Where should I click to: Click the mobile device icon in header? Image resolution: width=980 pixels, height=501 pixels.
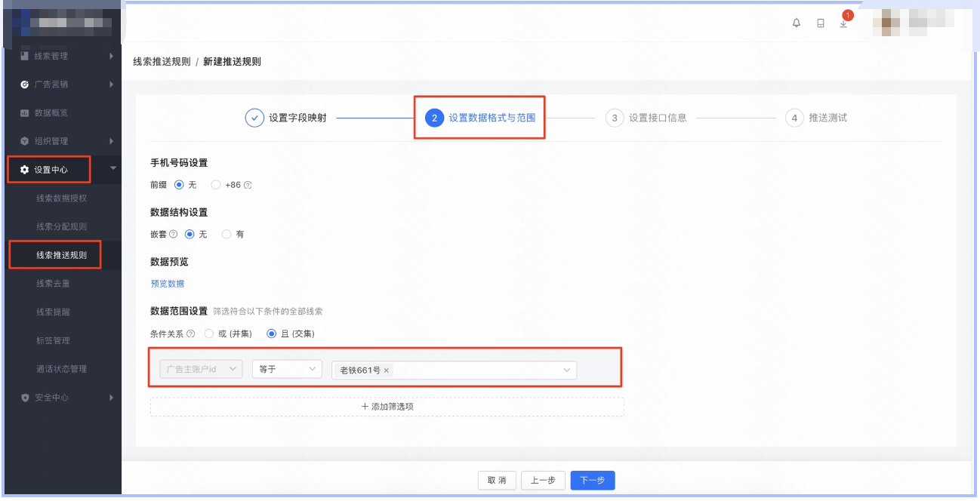[x=820, y=23]
